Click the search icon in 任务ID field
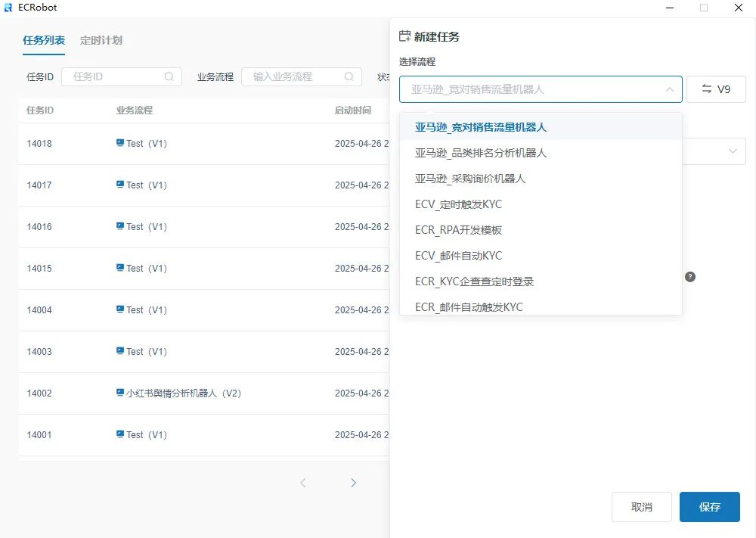This screenshot has height=538, width=756. tap(169, 76)
